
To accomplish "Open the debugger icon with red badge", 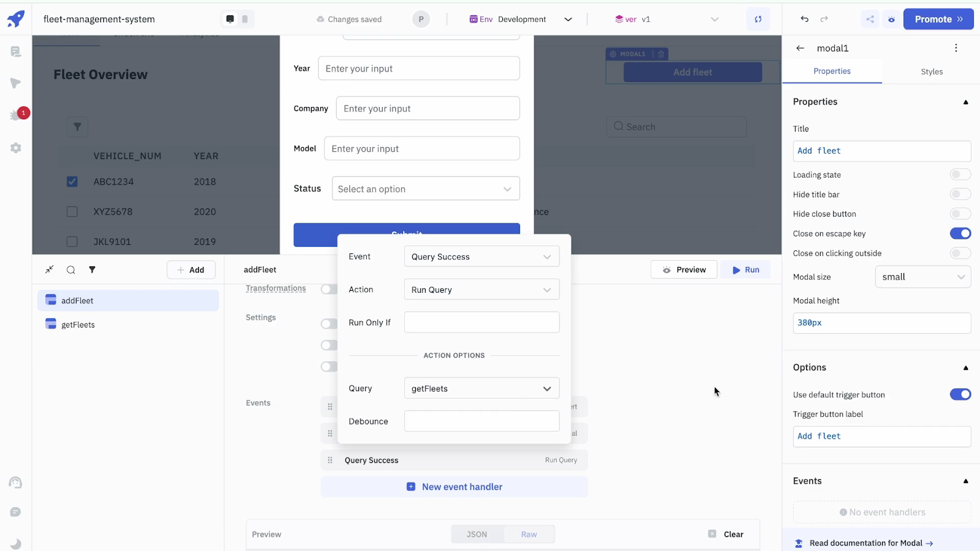I will pos(15,113).
